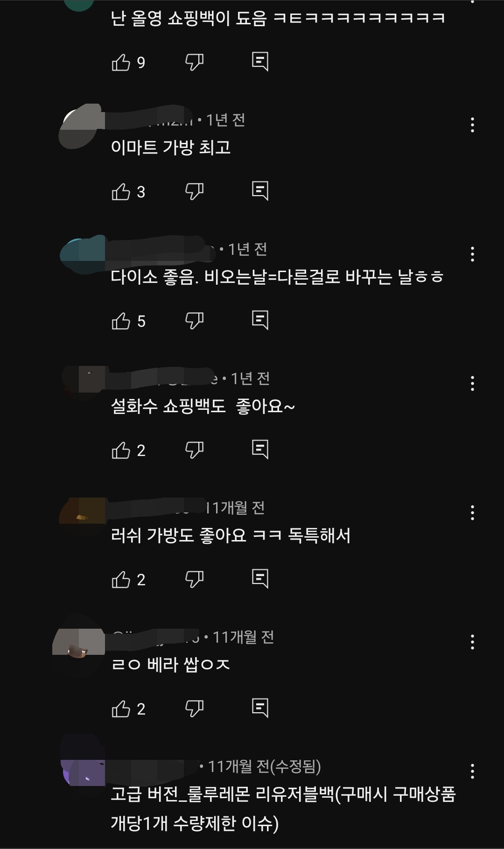504x849 pixels.
Task: Toggle dislike on the 다이소 좋음 comment
Action: coord(194,321)
